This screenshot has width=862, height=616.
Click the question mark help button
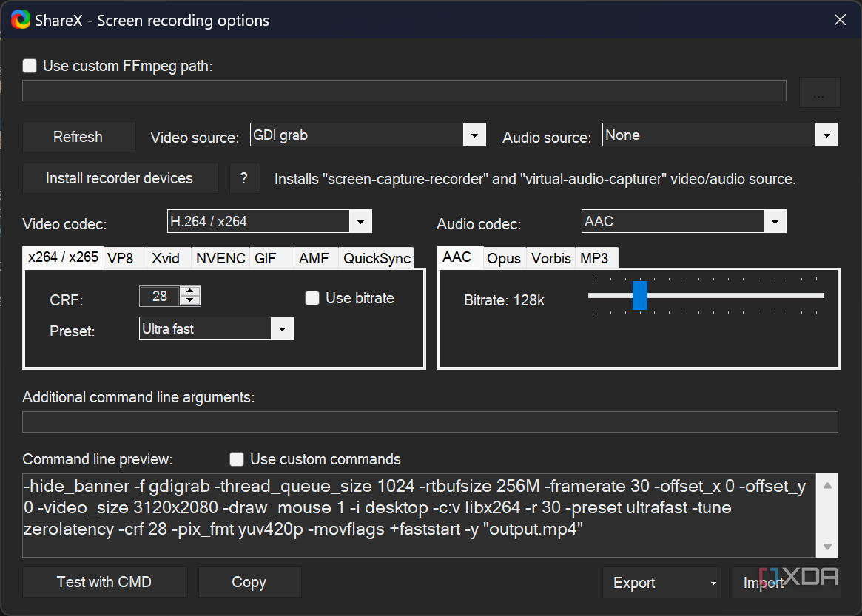(x=244, y=178)
